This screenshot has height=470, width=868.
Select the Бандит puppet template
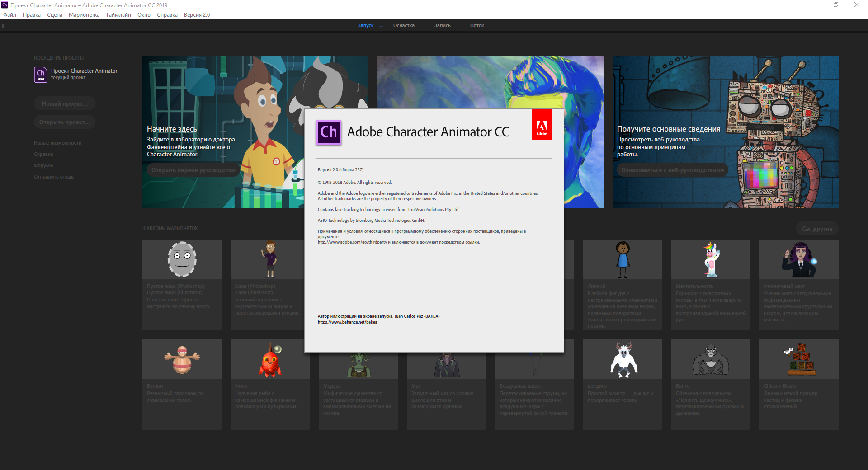[x=182, y=385]
